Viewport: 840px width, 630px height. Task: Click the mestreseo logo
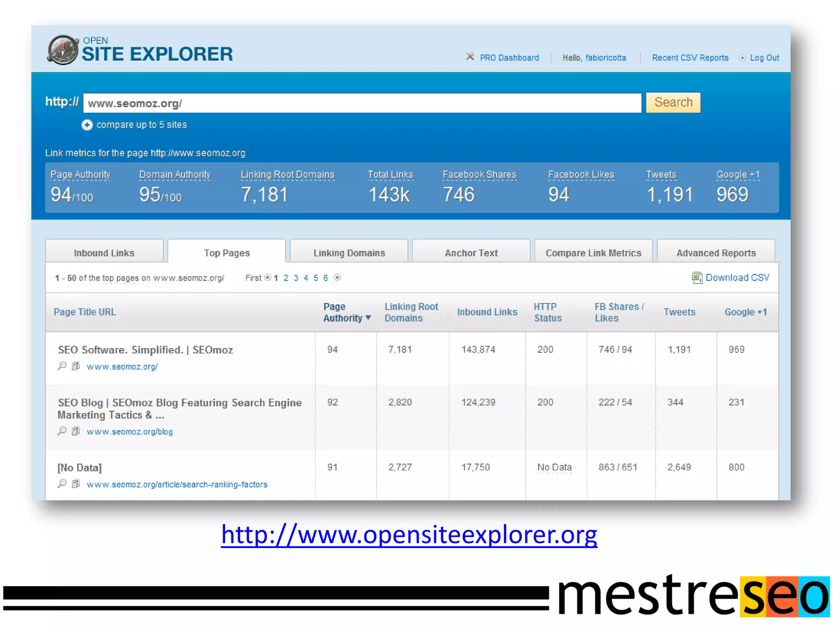point(694,596)
